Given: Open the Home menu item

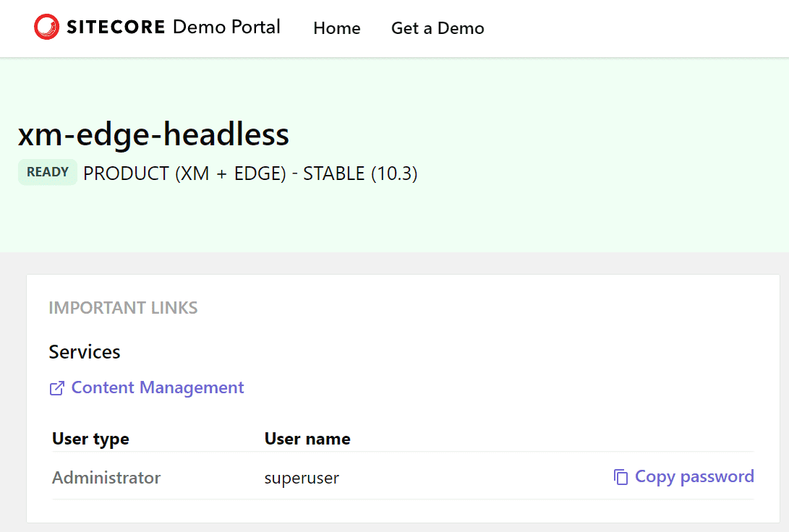Looking at the screenshot, I should [x=336, y=28].
